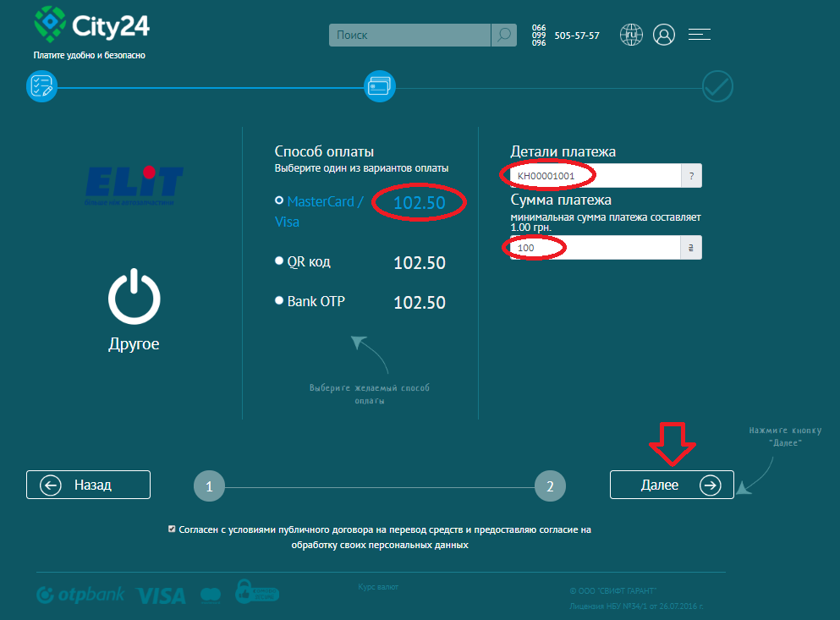This screenshot has height=620, width=840.
Task: Open the hamburger menu
Action: point(699,35)
